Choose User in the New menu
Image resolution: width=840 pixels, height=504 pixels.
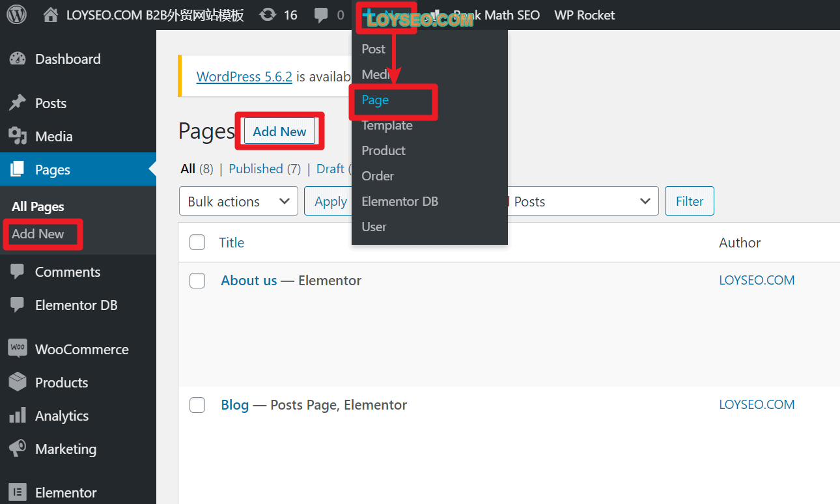pyautogui.click(x=374, y=227)
